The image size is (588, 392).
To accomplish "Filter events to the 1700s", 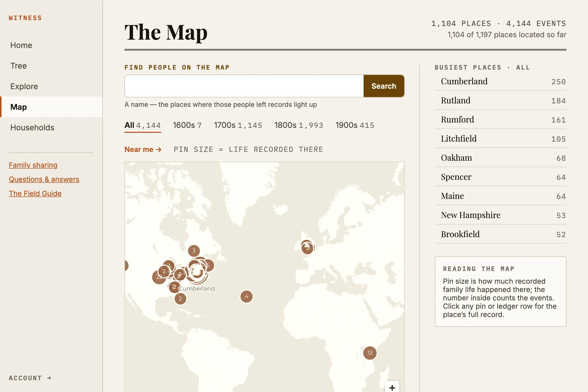I will pyautogui.click(x=238, y=125).
